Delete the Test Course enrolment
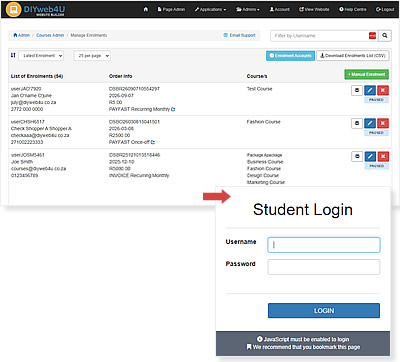The width and height of the screenshot is (400, 362). coord(383,90)
